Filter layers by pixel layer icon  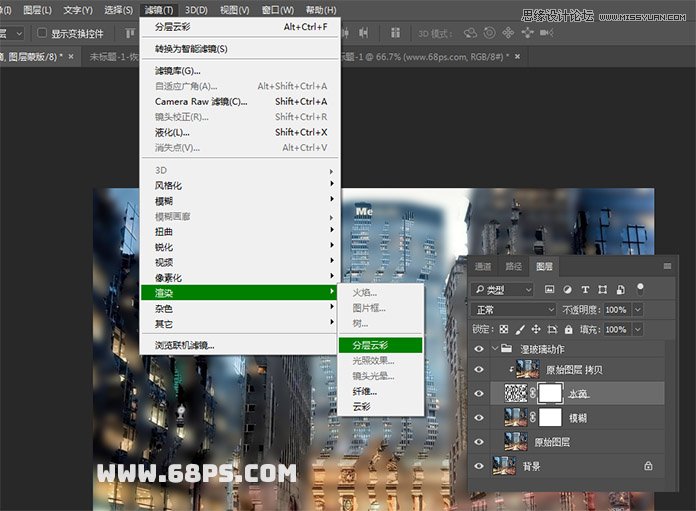pyautogui.click(x=550, y=289)
